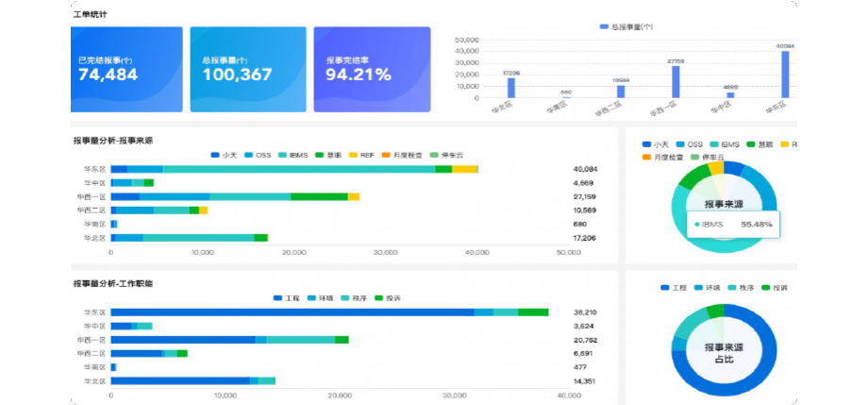Screen dimensions: 868x405
Task: Hide 投诉 series in 工作职能 bar chart legend
Action: (387, 297)
